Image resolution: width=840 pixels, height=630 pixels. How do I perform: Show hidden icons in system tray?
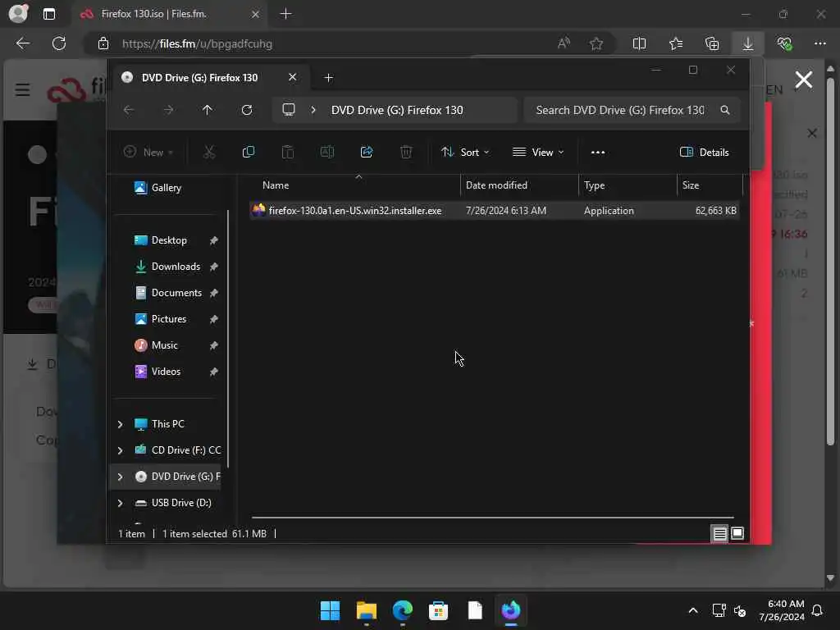click(692, 610)
